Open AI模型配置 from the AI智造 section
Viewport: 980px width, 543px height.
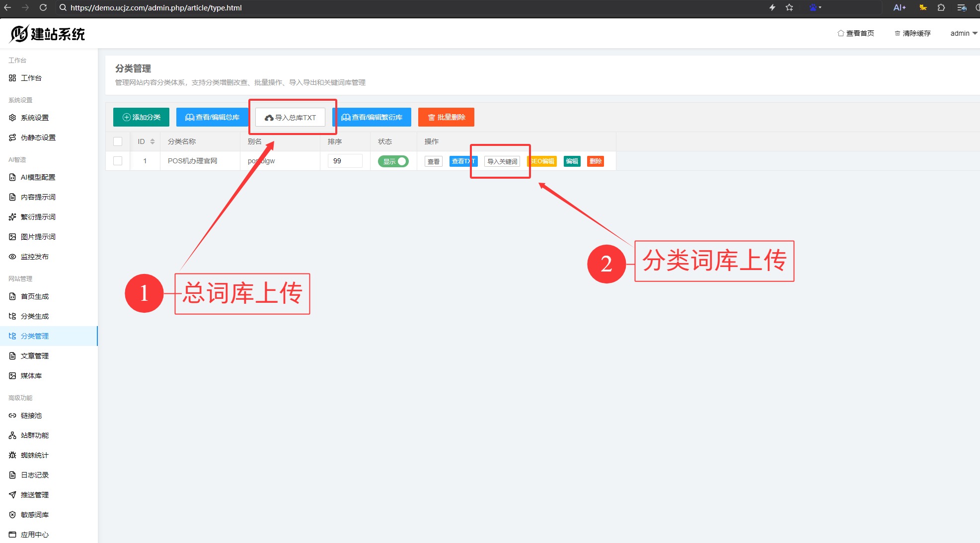(12, 177)
